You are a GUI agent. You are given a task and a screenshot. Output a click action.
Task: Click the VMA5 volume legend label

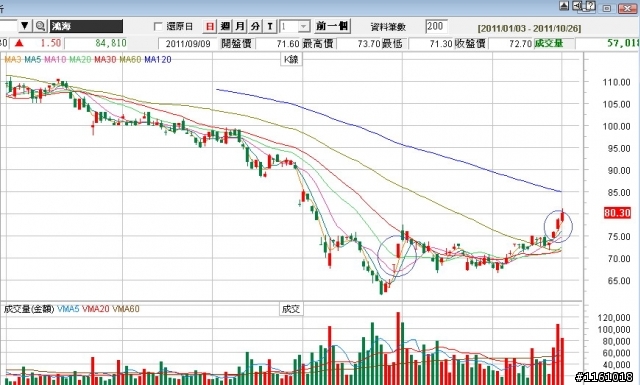coord(68,309)
